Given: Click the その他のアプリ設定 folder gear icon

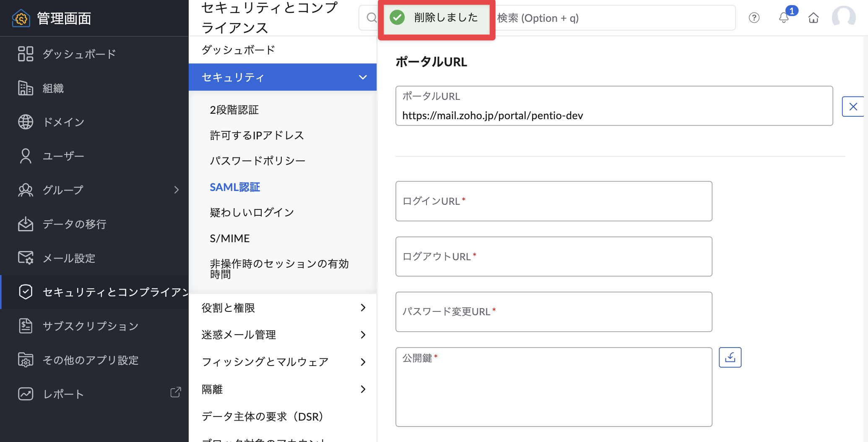Looking at the screenshot, I should tap(26, 360).
